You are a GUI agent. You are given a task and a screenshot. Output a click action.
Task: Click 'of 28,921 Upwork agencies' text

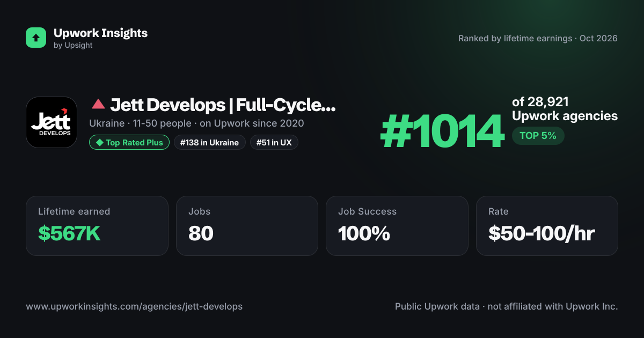[565, 109]
